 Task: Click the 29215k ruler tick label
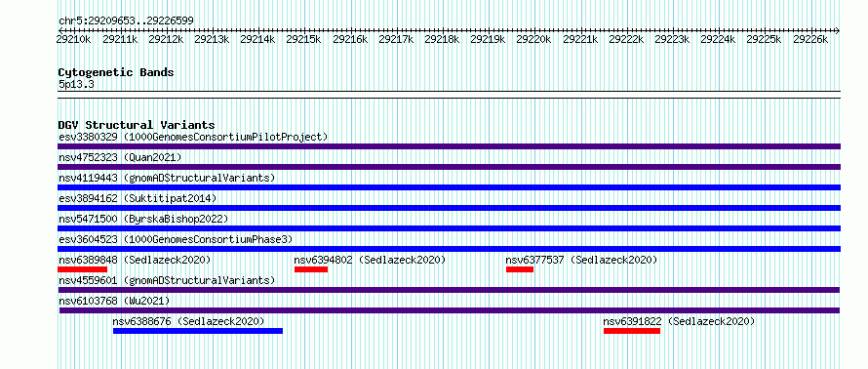coord(304,39)
